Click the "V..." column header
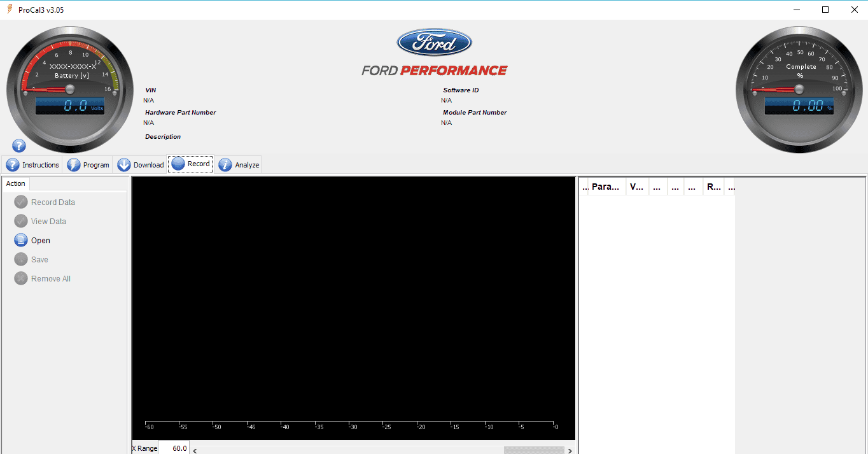Image resolution: width=868 pixels, height=454 pixels. click(637, 187)
